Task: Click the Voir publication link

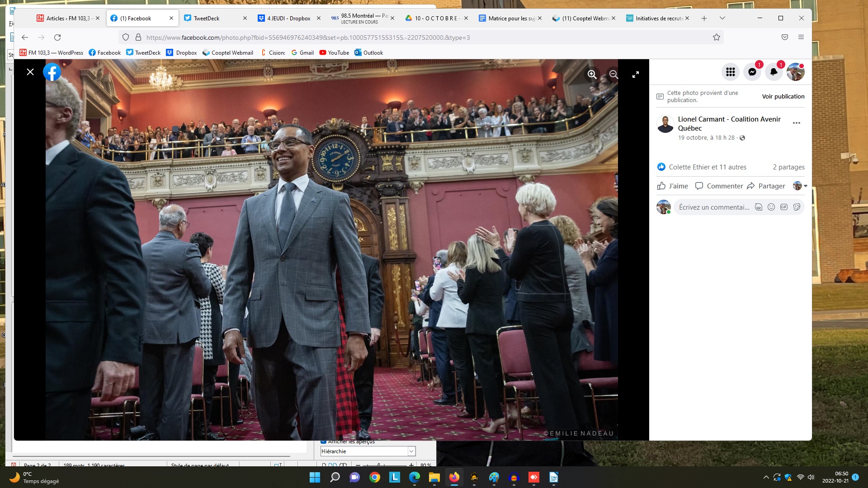Action: [783, 97]
